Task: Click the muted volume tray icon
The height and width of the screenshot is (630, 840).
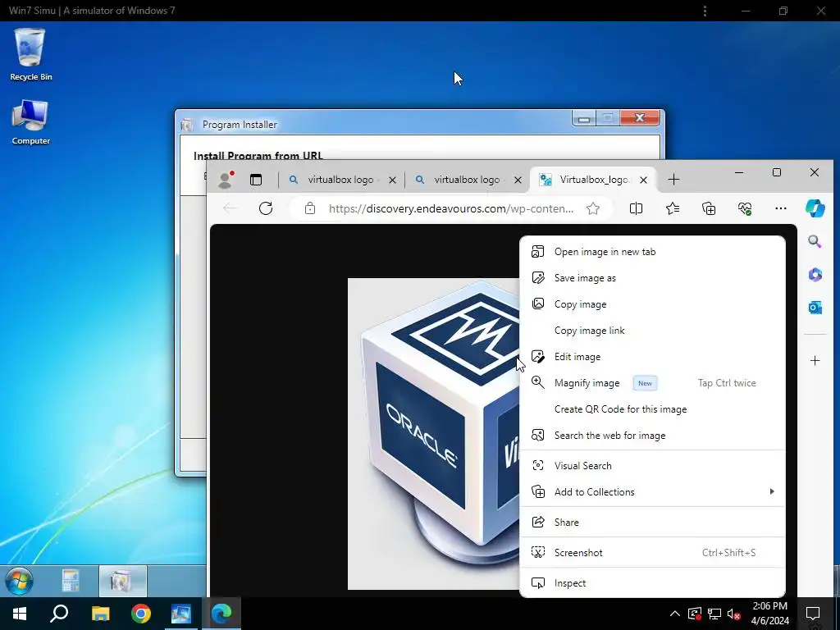Action: (x=734, y=614)
